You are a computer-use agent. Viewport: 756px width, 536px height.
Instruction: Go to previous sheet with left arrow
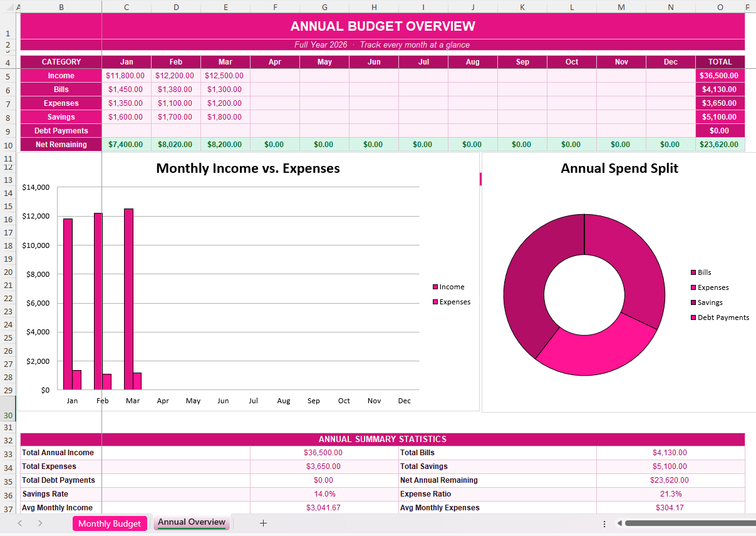pyautogui.click(x=20, y=523)
